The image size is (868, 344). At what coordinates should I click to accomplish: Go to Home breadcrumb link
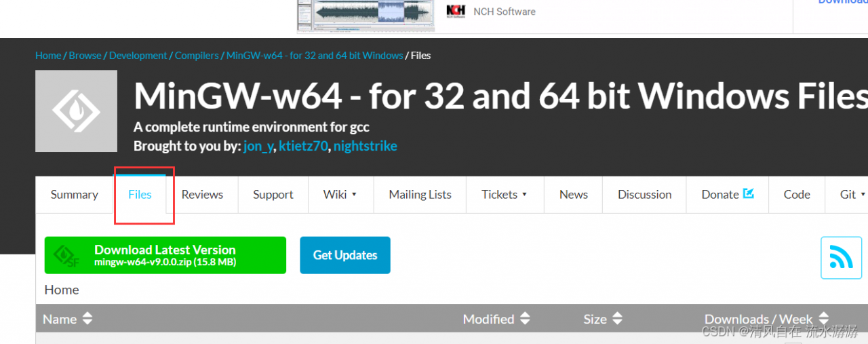point(48,56)
